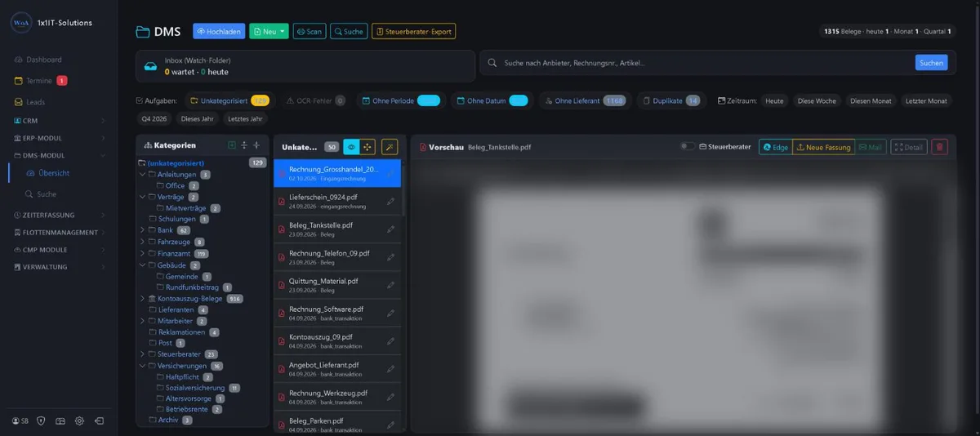The width and height of the screenshot is (980, 436).
Task: Collapse the Anleitungen category tree node
Action: [x=142, y=175]
